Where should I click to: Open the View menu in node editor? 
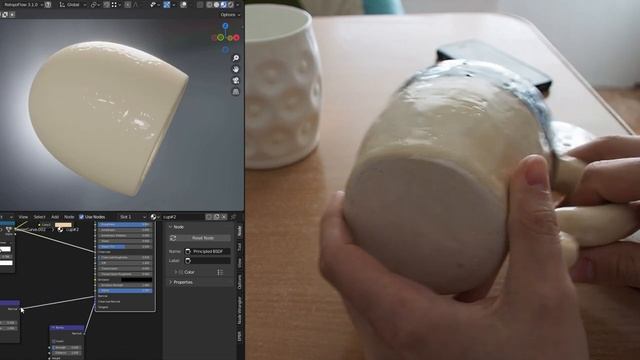(x=23, y=217)
